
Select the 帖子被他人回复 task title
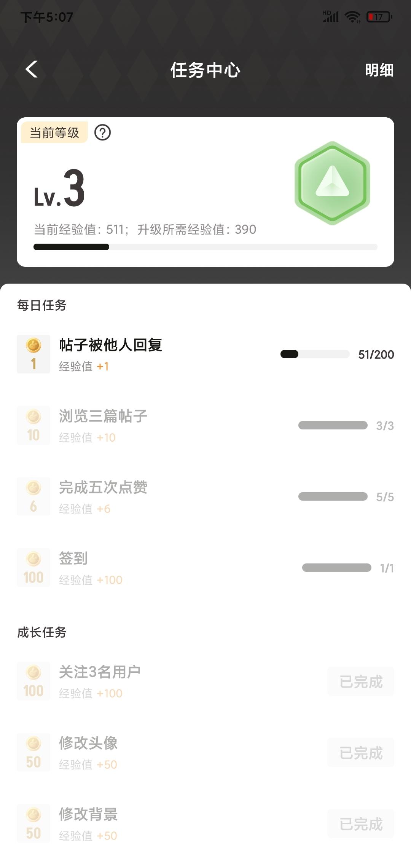(110, 345)
